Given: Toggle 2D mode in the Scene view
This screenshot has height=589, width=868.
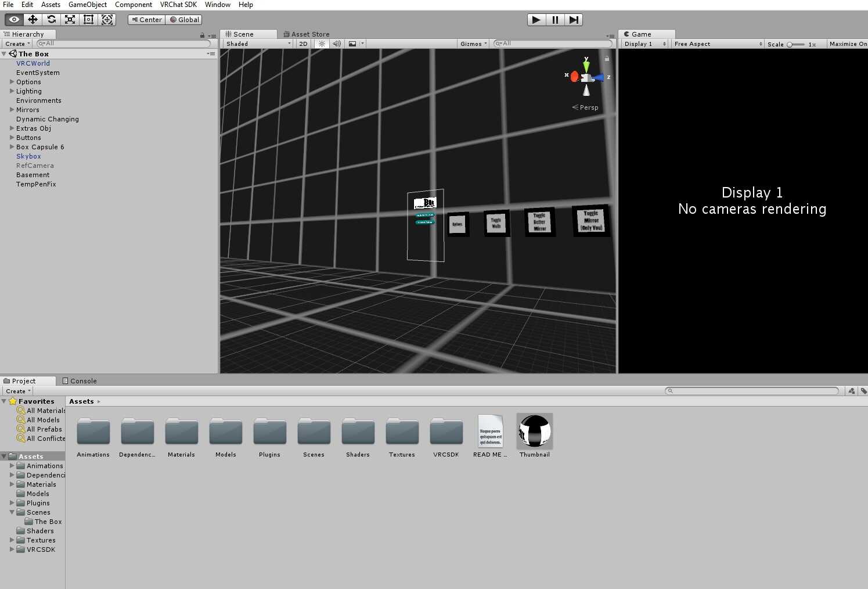Looking at the screenshot, I should coord(302,44).
